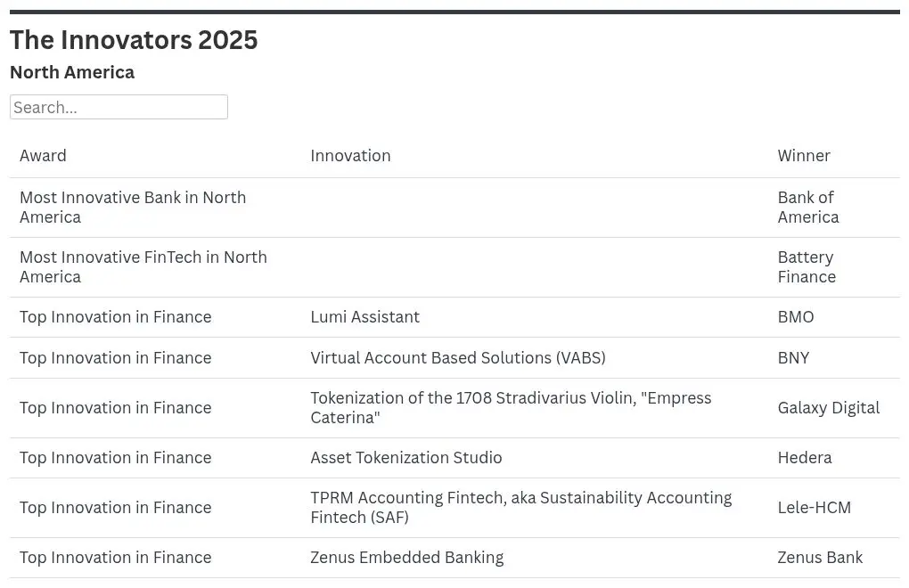Click the Zenus Bank winner cell

tap(820, 558)
